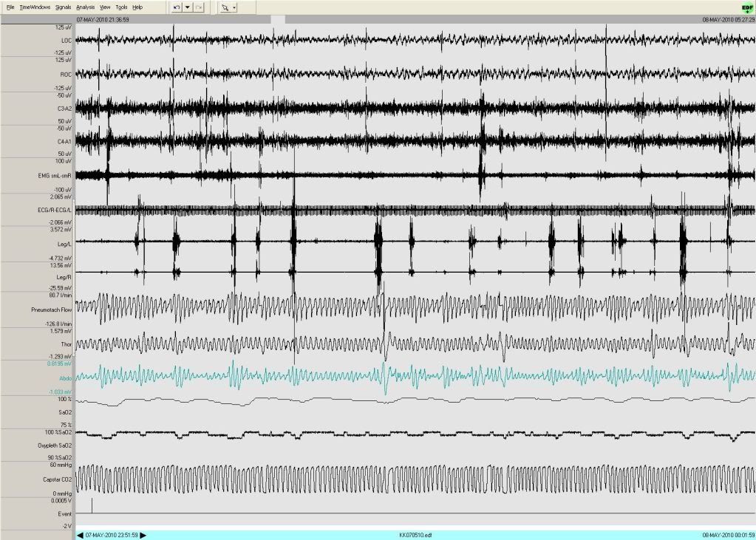Screen dimensions: 756x540
Task: Click the undo arrow toolbar icon
Action: coord(177,7)
